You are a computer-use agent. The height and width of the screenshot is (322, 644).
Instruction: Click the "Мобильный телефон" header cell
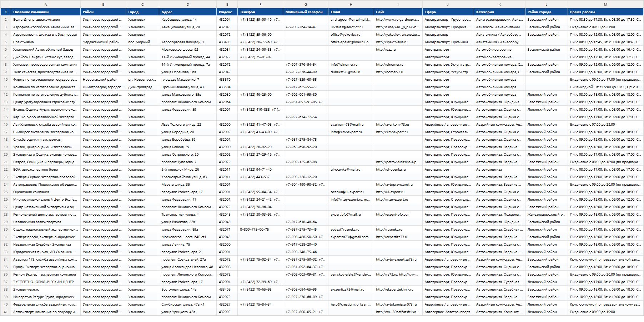point(306,12)
